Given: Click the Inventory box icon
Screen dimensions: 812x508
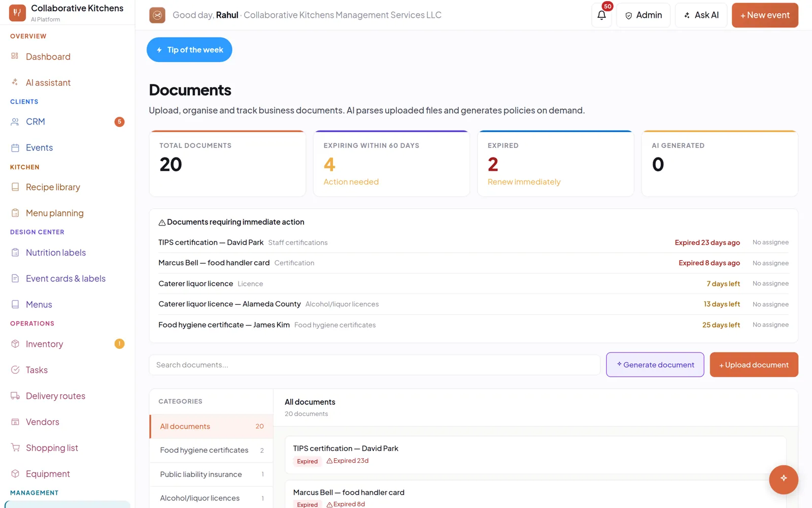Looking at the screenshot, I should pos(15,344).
